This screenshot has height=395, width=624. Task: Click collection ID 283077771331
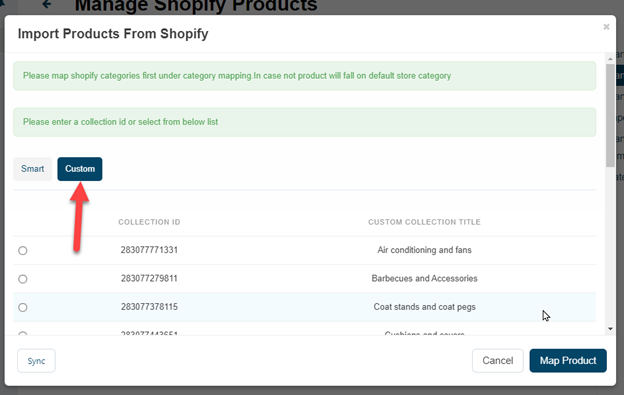(x=149, y=250)
